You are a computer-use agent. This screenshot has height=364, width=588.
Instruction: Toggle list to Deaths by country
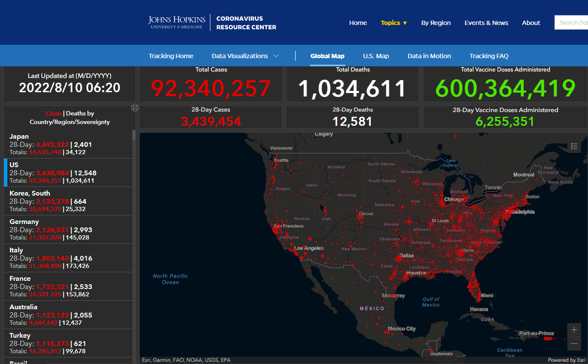tap(80, 114)
